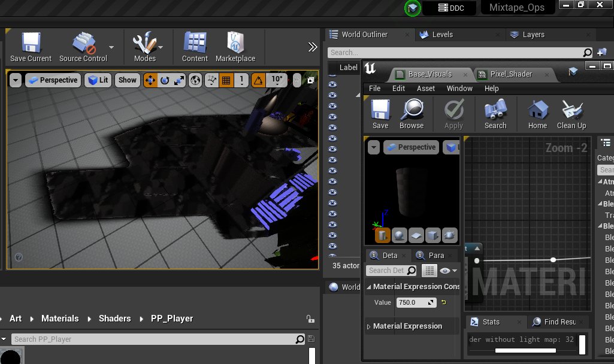Set material preview shape to plane
This screenshot has height=364, width=614.
[x=416, y=236]
